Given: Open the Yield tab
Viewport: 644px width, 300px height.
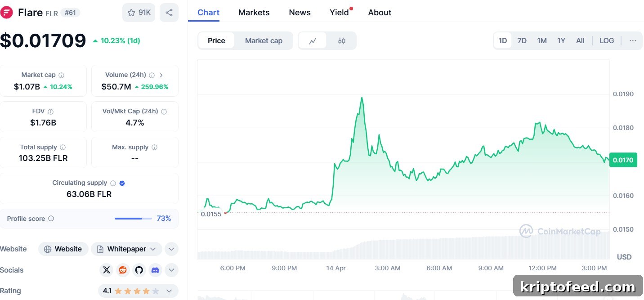Looking at the screenshot, I should (x=340, y=13).
